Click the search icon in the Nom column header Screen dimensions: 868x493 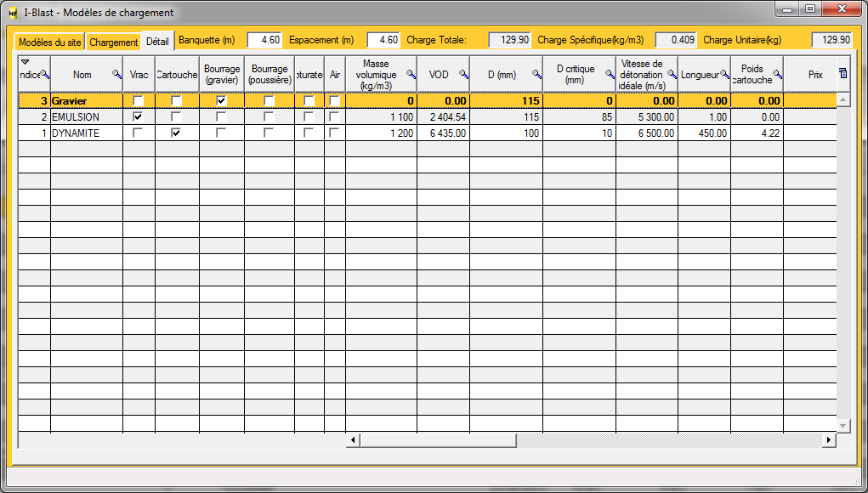click(x=117, y=75)
